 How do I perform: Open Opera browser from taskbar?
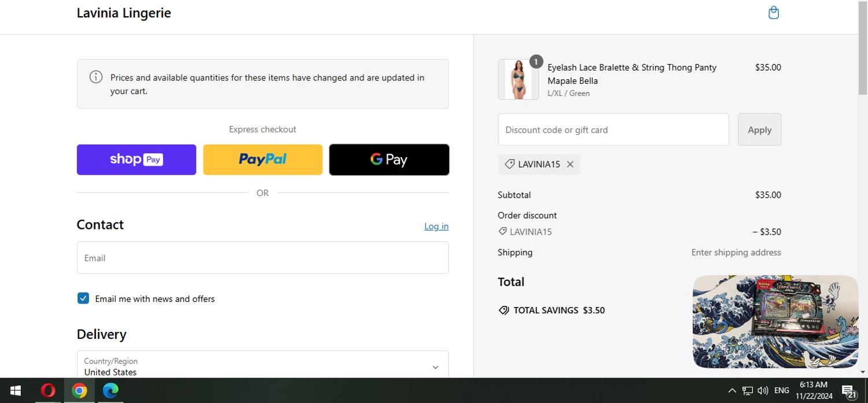(48, 391)
